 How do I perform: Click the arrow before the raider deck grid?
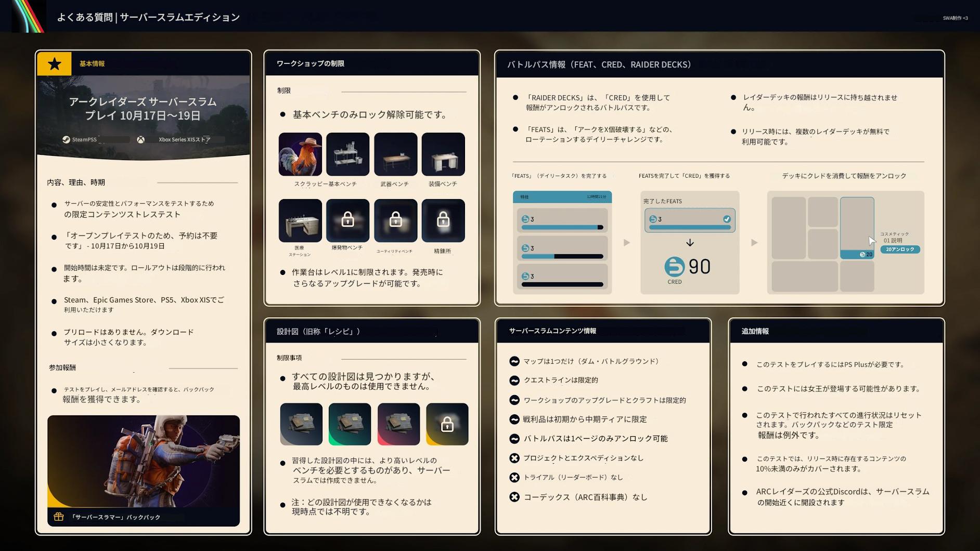[x=754, y=243]
